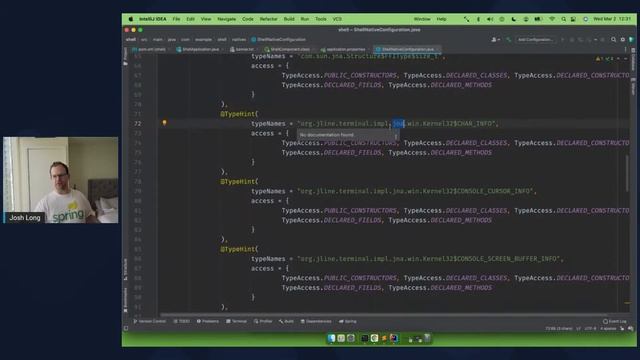Click the yellow intention bulb on line 72
Image resolution: width=640 pixels, height=360 pixels.
click(x=164, y=122)
